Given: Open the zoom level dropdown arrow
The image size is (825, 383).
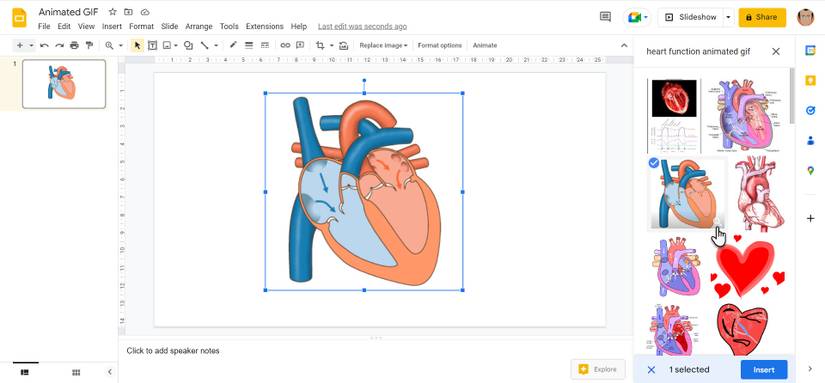Looking at the screenshot, I should pos(120,45).
